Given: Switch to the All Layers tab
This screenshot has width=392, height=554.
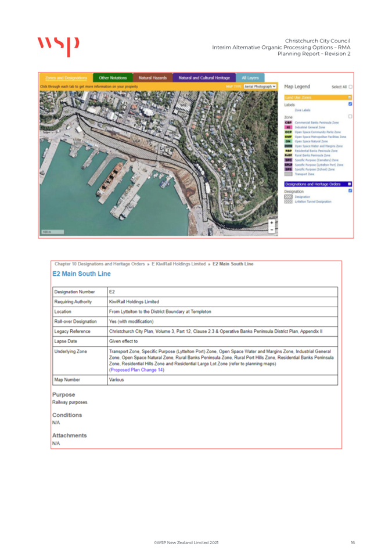Looking at the screenshot, I should pos(250,78).
